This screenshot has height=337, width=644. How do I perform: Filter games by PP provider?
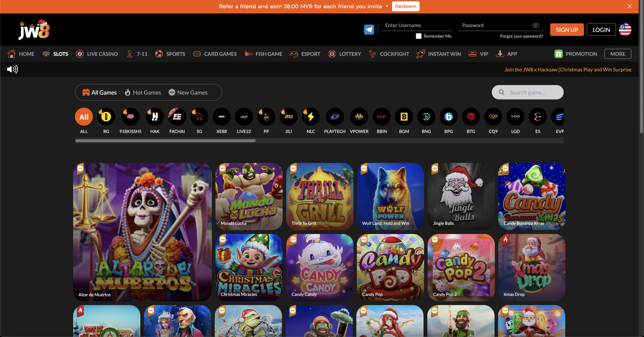point(266,121)
